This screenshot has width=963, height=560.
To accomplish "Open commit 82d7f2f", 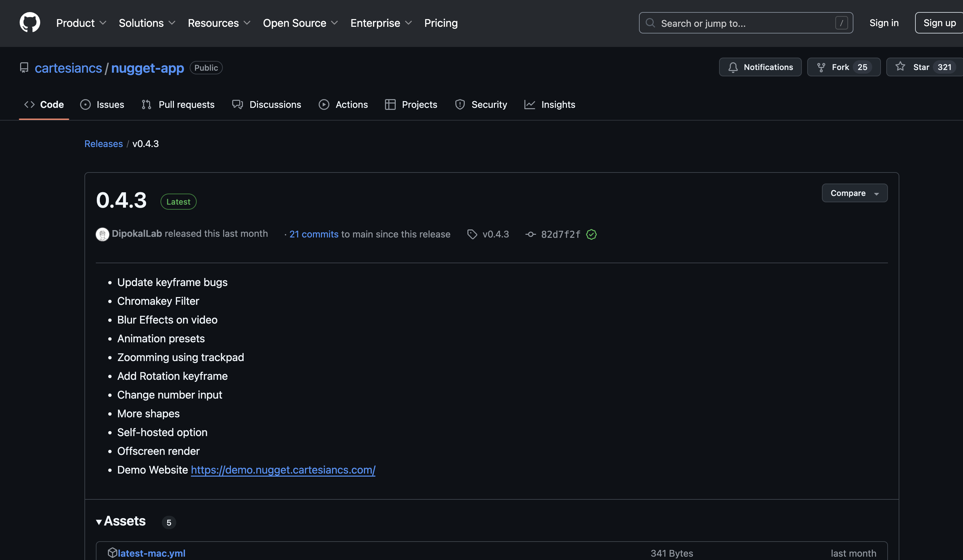I will click(561, 234).
